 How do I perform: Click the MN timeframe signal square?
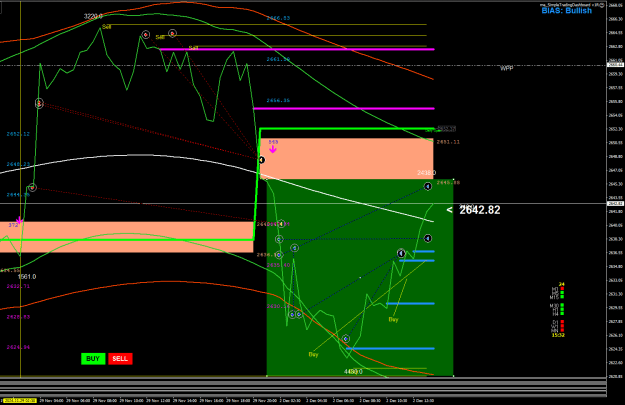pyautogui.click(x=562, y=330)
